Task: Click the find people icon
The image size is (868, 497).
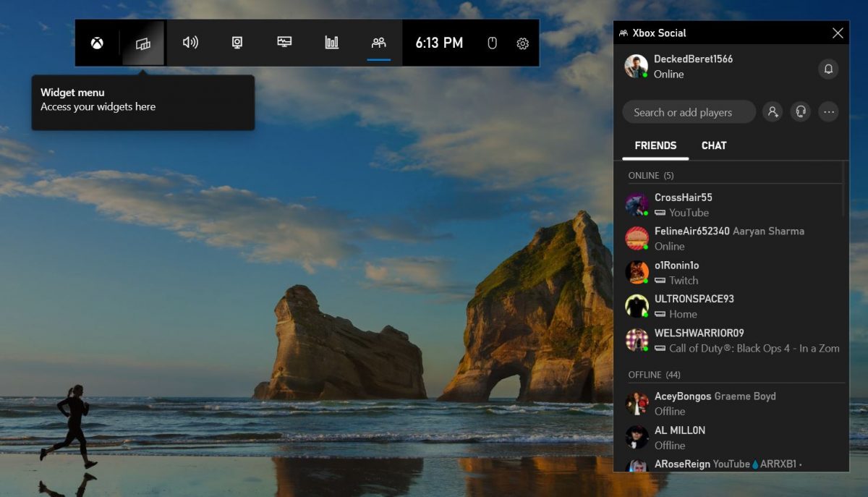Action: (773, 112)
